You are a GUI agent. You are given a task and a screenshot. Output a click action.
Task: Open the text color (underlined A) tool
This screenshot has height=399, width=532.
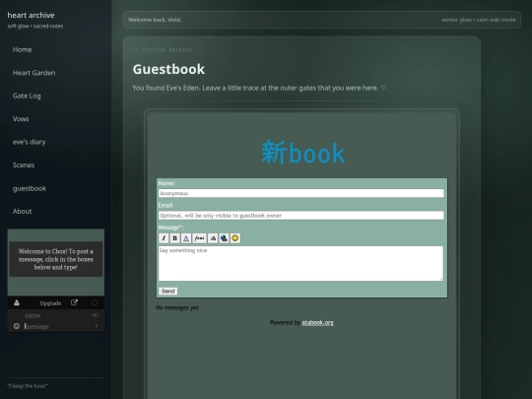(186, 238)
